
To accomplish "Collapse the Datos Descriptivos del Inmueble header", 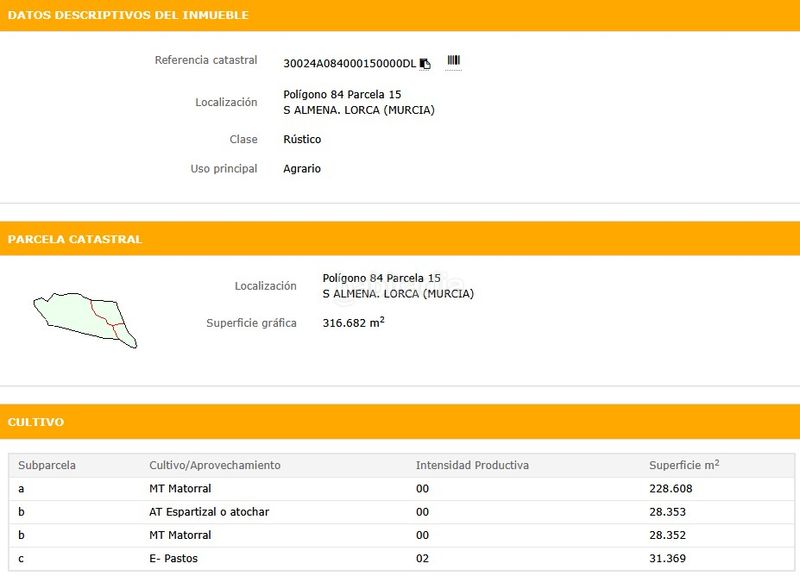I will 400,15.
